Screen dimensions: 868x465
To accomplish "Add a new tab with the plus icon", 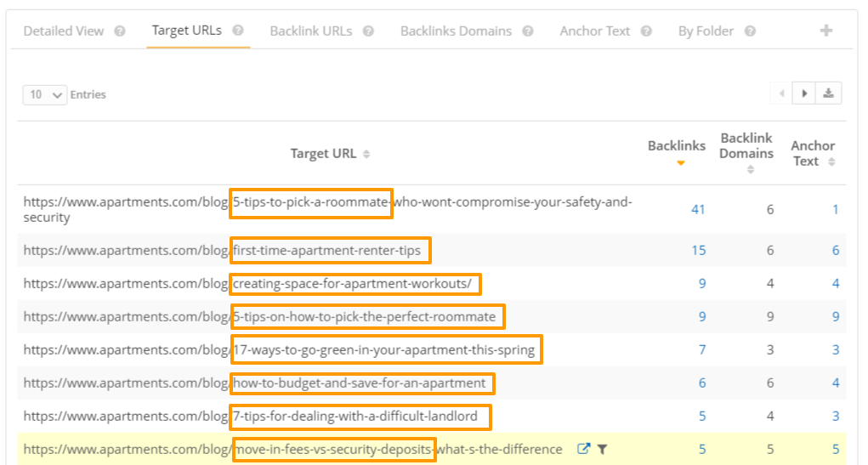I will pyautogui.click(x=826, y=31).
